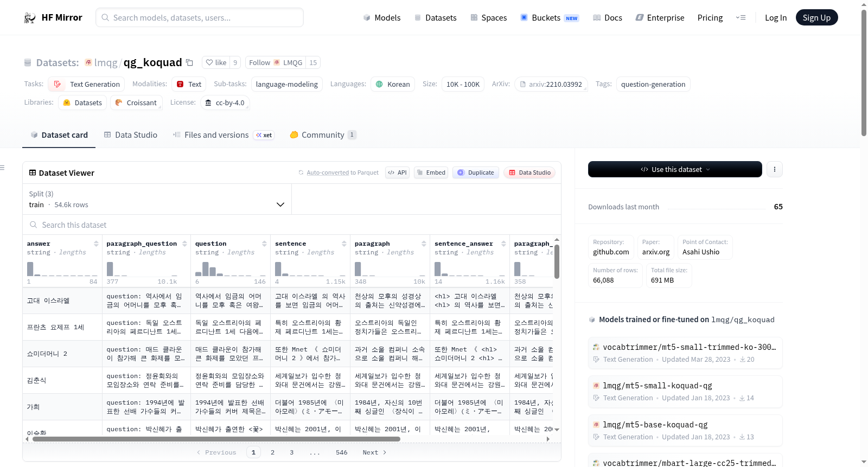
Task: Open the three-dot options menu beside Use this dataset
Action: pyautogui.click(x=775, y=169)
